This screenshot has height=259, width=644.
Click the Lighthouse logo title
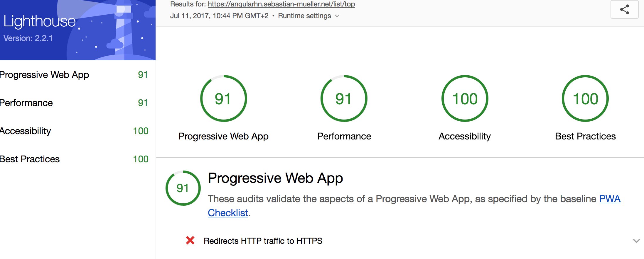coord(40,21)
